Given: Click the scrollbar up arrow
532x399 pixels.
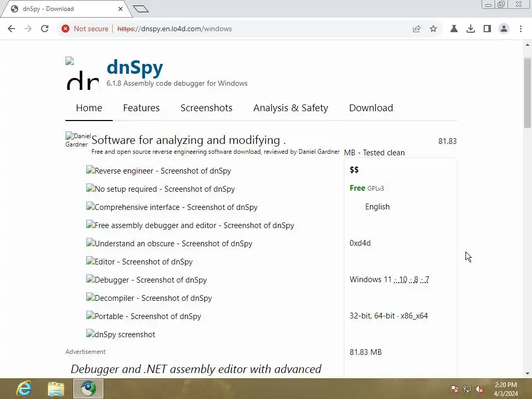Looking at the screenshot, I should (x=527, y=45).
